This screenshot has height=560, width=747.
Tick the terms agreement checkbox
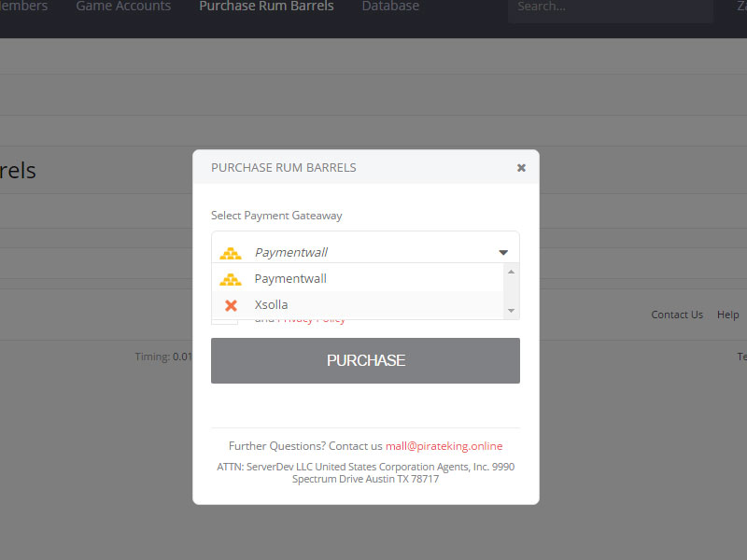(x=224, y=322)
